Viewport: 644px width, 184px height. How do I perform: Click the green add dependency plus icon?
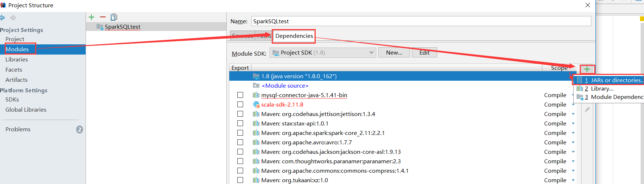click(587, 69)
